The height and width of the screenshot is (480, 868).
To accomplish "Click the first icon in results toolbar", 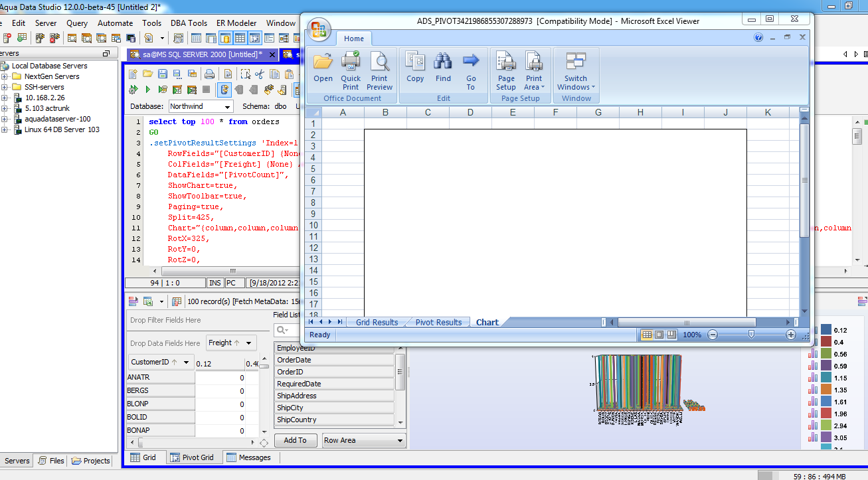I will [133, 301].
